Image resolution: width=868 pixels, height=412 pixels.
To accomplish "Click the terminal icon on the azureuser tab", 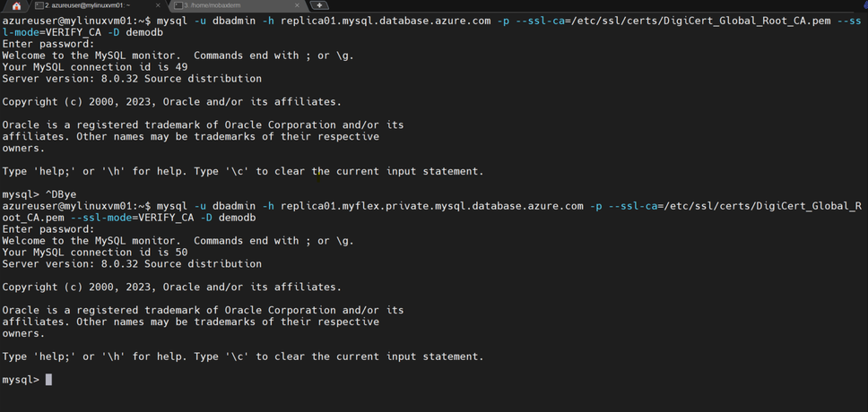I will click(39, 5).
